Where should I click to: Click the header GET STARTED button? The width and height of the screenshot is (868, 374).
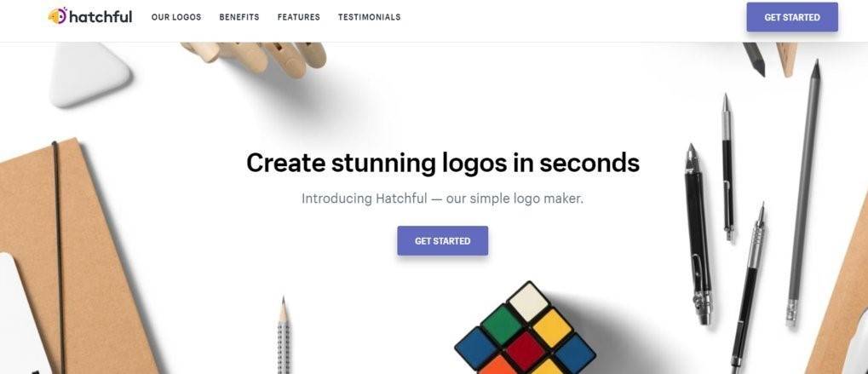792,17
